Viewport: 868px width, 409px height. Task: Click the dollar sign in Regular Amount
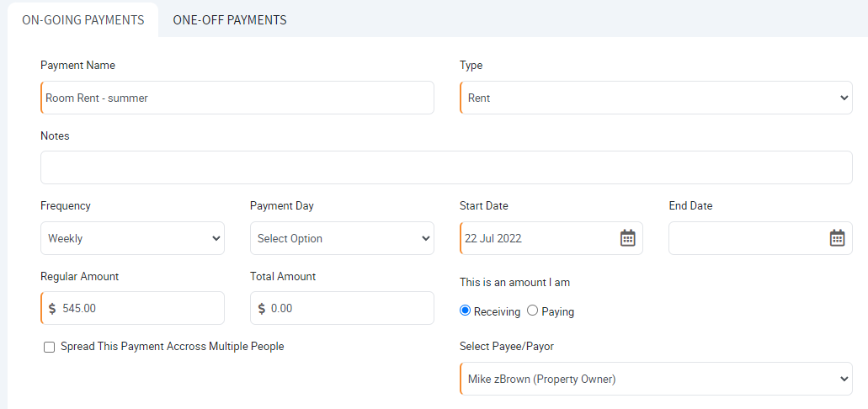coord(52,308)
